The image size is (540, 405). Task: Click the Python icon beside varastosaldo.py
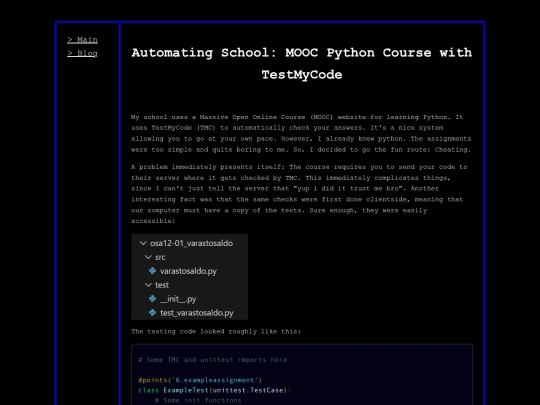(152, 271)
